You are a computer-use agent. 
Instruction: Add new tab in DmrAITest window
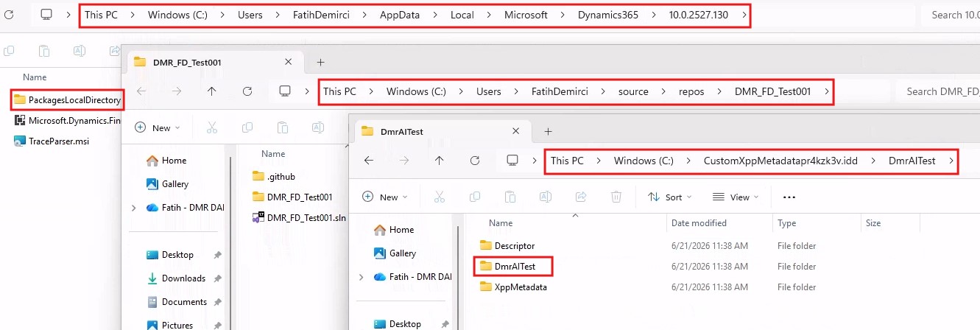tap(548, 131)
